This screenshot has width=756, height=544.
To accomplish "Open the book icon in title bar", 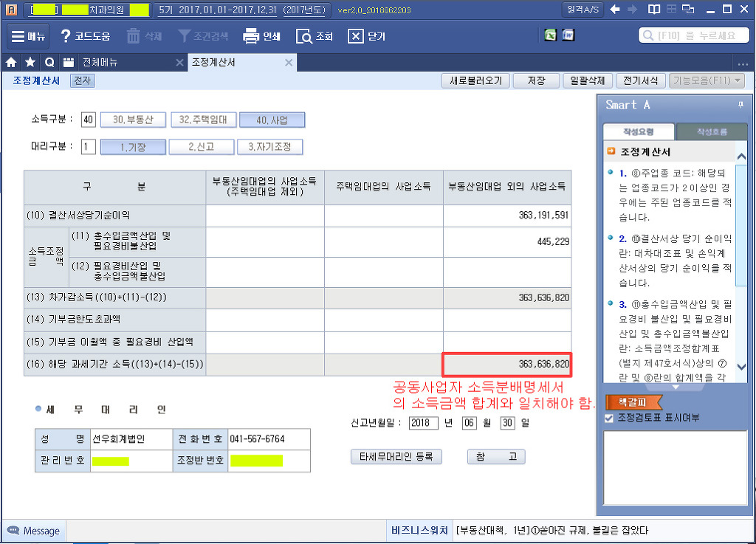I will pos(654,9).
